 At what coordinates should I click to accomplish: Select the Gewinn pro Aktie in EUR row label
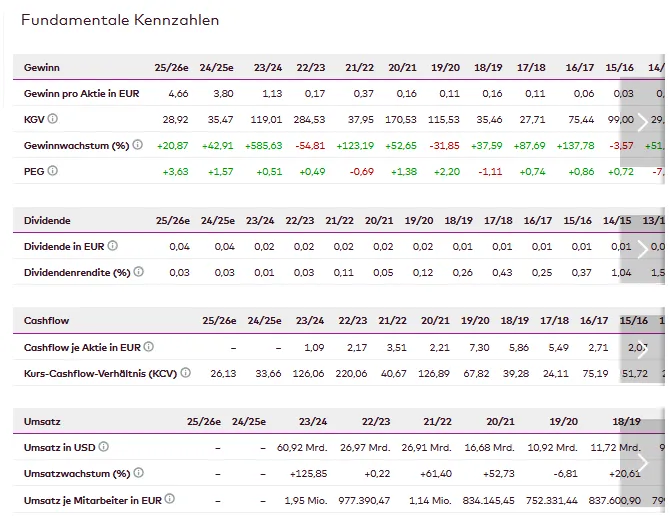pyautogui.click(x=82, y=94)
